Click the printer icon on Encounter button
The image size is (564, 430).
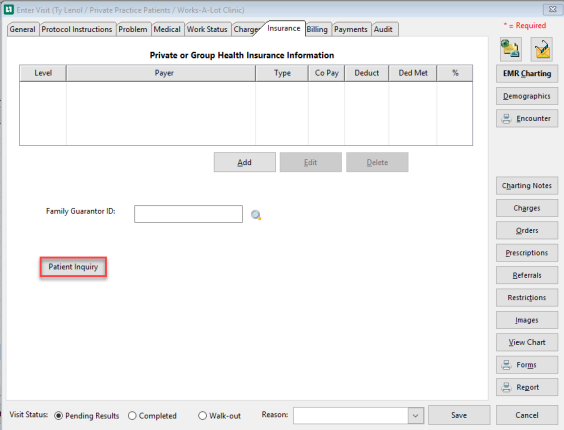tap(506, 118)
